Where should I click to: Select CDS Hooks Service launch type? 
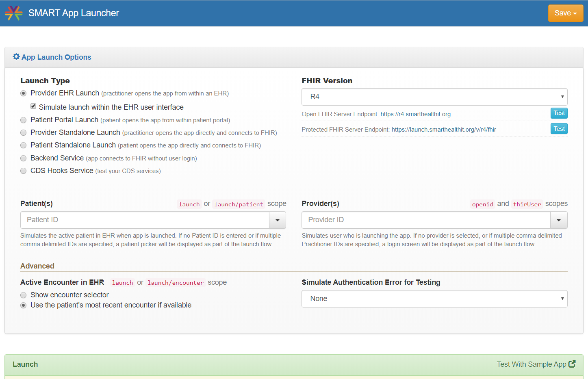point(24,171)
